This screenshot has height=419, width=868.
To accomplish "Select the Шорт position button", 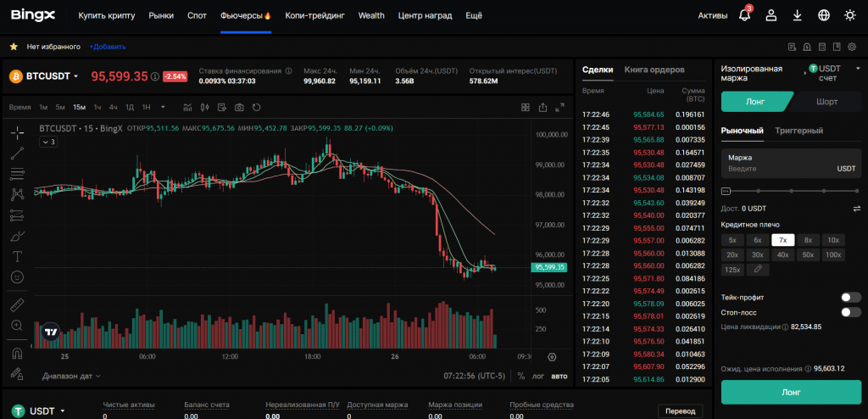I will pyautogui.click(x=827, y=102).
